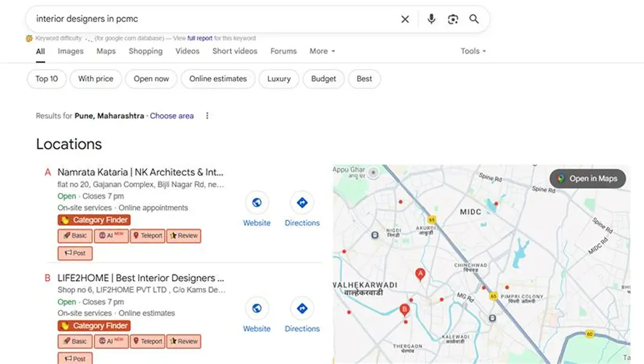Click Website globe icon for LIFE2HOME

point(257,308)
